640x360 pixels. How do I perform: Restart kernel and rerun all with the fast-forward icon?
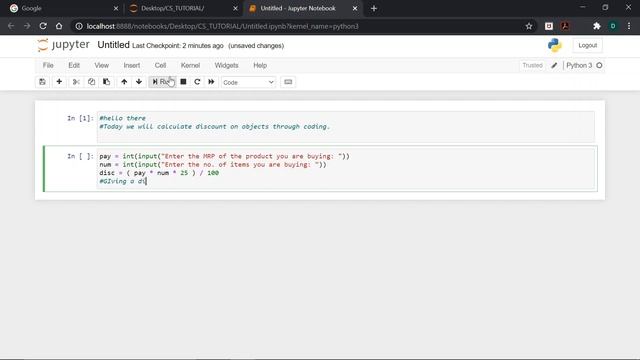pos(211,82)
